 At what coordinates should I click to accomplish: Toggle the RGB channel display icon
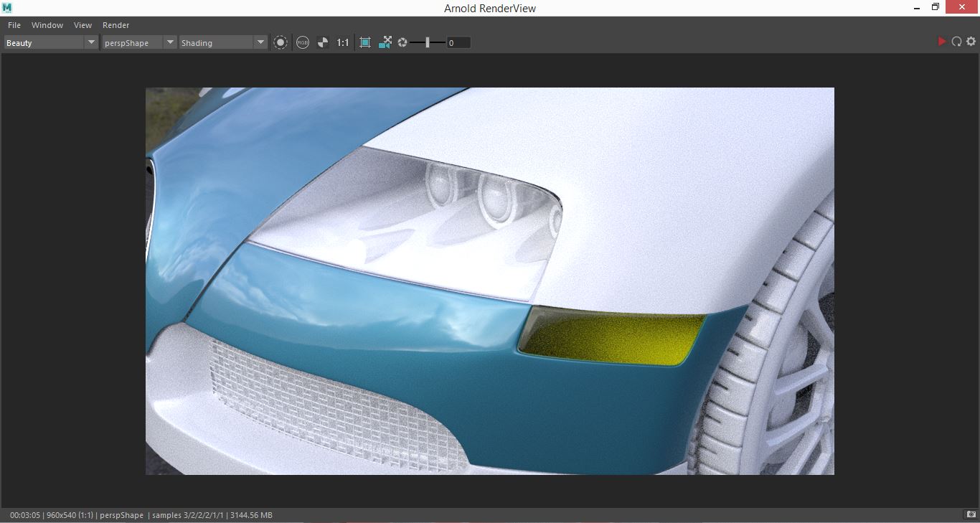point(302,43)
